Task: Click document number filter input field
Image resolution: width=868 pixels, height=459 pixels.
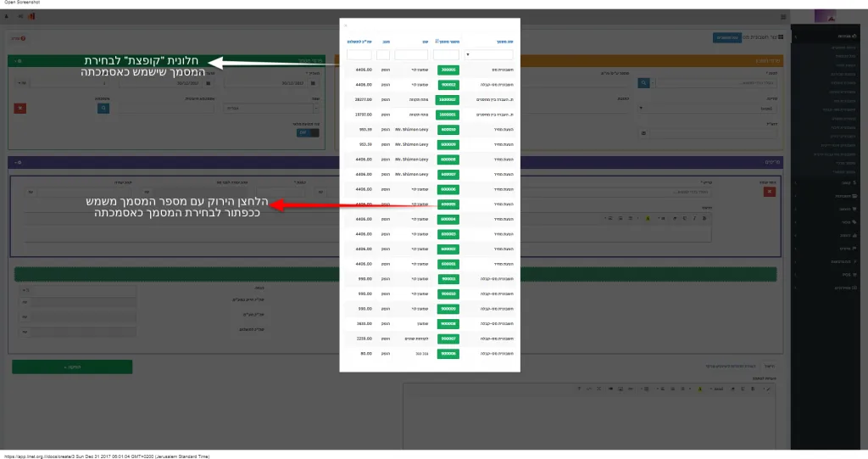Action: [446, 55]
